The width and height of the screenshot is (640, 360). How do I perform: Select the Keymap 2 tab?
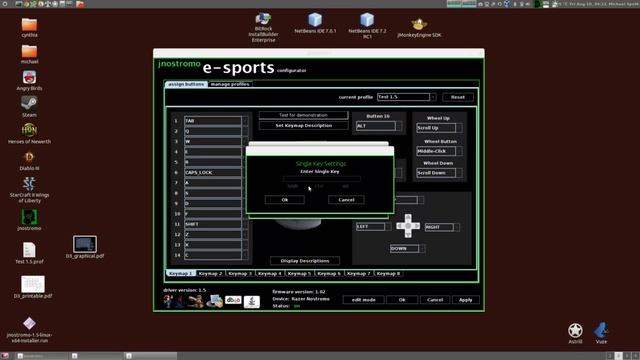coord(211,273)
